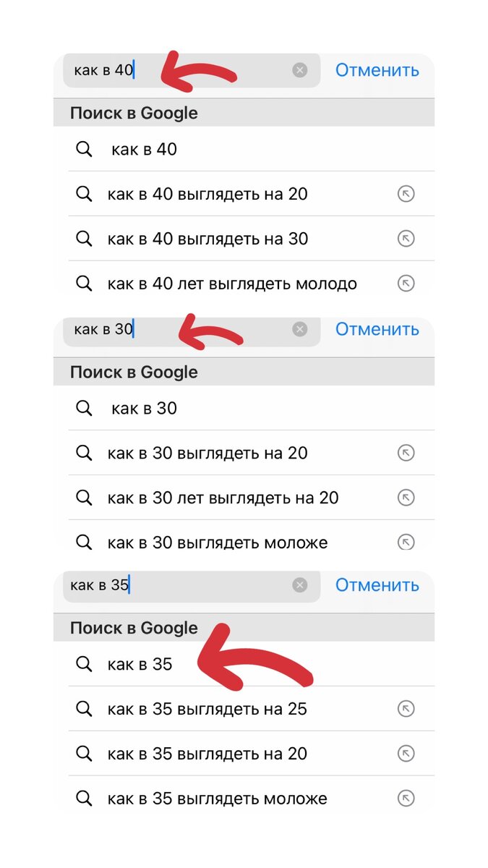488x868 pixels.
Task: Clear the 'как в 40' search field
Action: (300, 69)
